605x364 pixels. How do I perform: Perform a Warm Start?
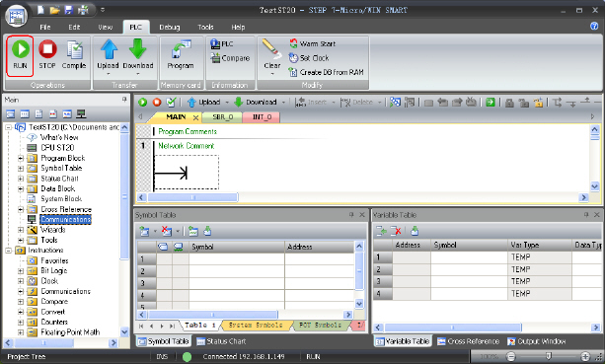312,43
